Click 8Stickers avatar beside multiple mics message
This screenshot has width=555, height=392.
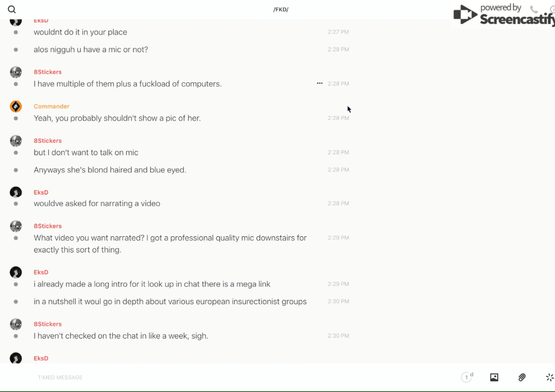[x=16, y=72]
